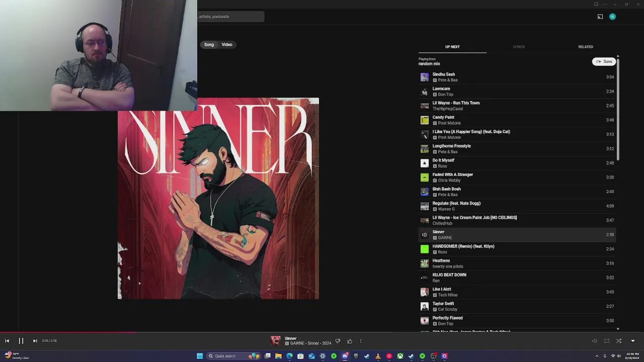Open the weather widget on taskbar
The image size is (644, 362).
pos(16,356)
